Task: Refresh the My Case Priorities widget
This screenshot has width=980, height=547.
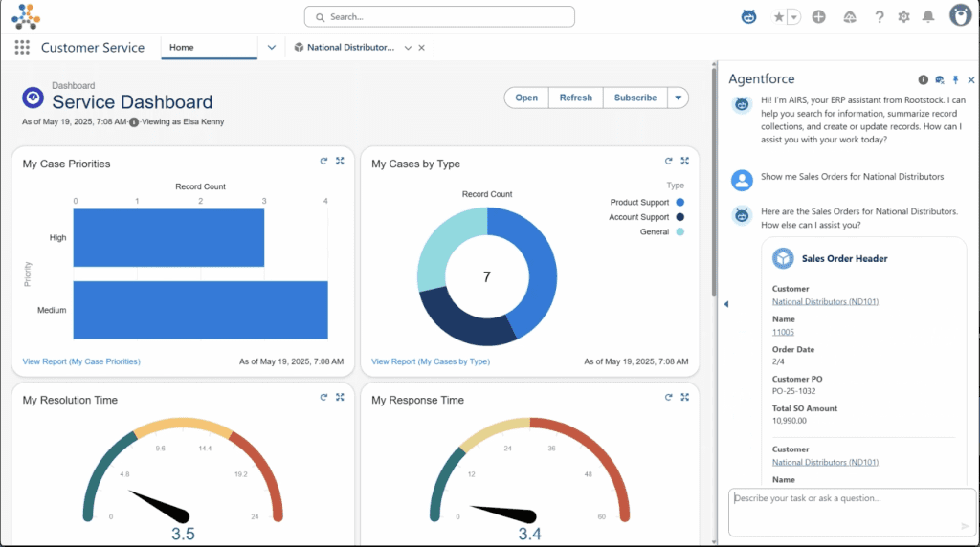Action: (323, 161)
